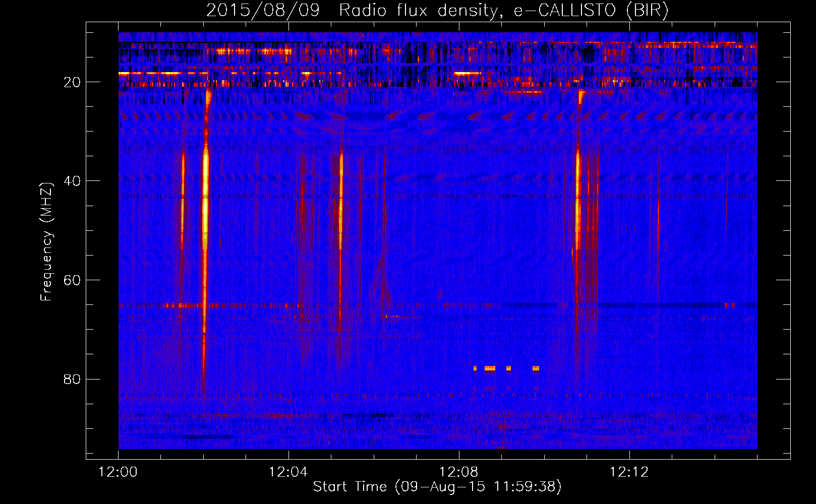Click the plot title '2015/08/09 Radio flux density'

click(438, 11)
